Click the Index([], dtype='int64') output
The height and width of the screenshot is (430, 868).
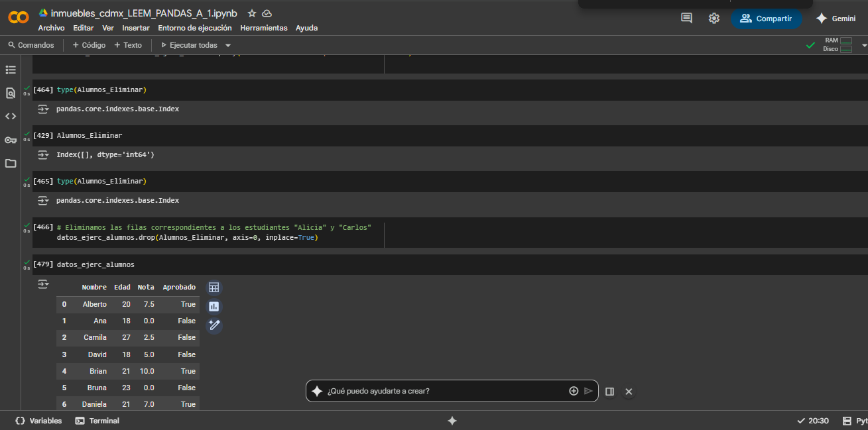105,154
